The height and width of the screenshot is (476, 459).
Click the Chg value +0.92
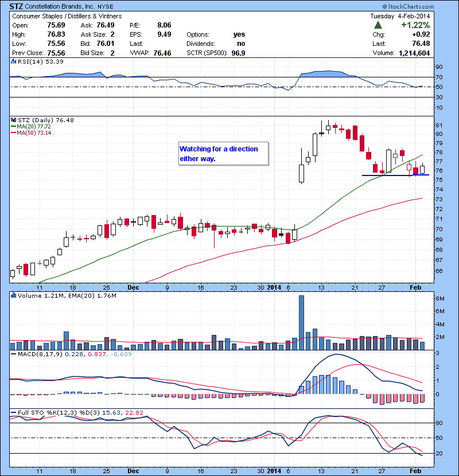tap(421, 34)
